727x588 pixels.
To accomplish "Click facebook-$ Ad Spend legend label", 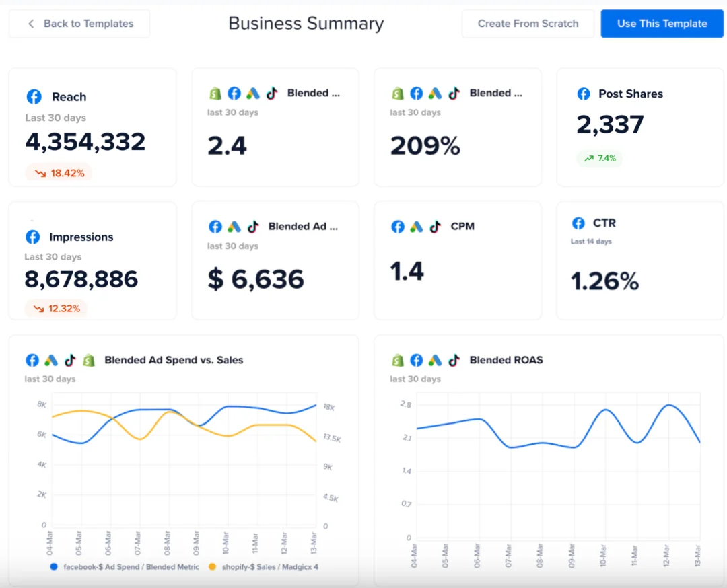I will click(x=131, y=567).
